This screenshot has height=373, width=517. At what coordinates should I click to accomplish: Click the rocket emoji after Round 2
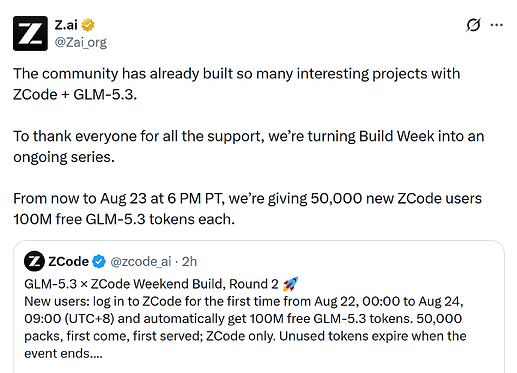290,284
